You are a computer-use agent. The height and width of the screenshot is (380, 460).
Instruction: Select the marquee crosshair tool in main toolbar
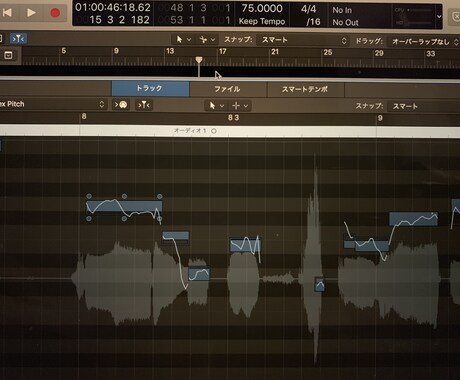tap(203, 40)
